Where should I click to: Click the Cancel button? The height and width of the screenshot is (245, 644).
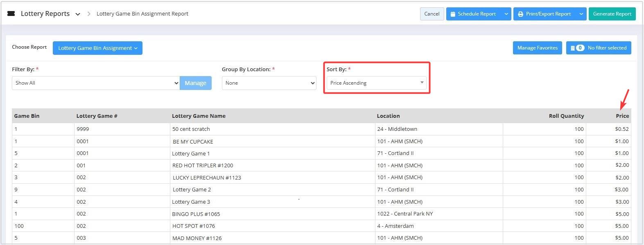coord(432,14)
